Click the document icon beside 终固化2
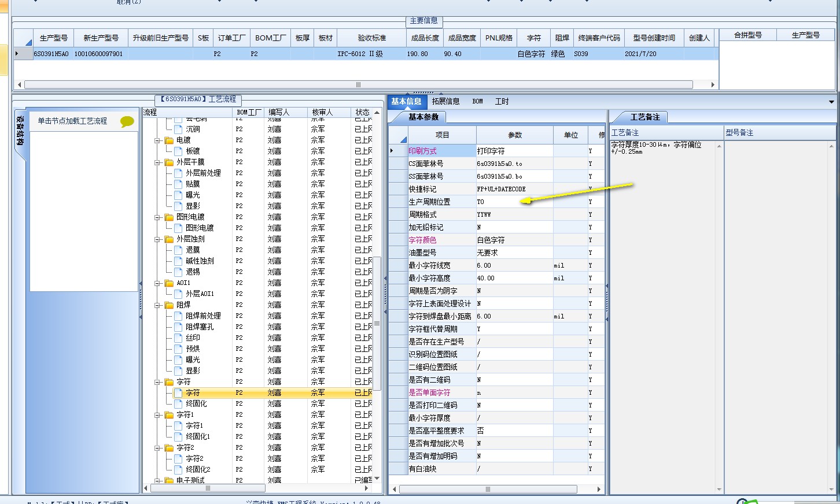Image resolution: width=840 pixels, height=504 pixels. click(x=179, y=470)
